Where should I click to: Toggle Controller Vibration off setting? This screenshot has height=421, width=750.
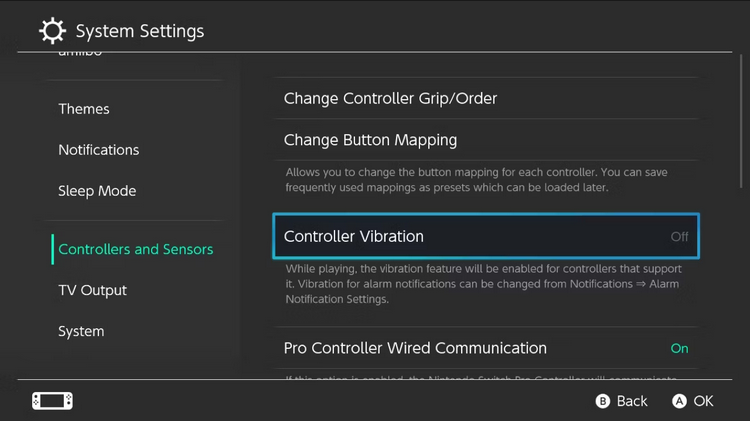tap(486, 236)
